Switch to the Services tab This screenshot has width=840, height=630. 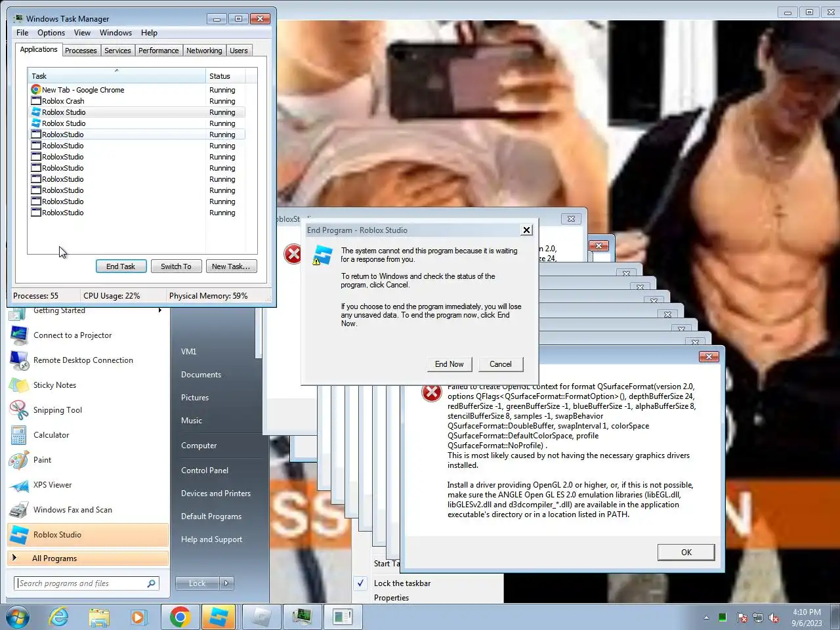coord(117,51)
